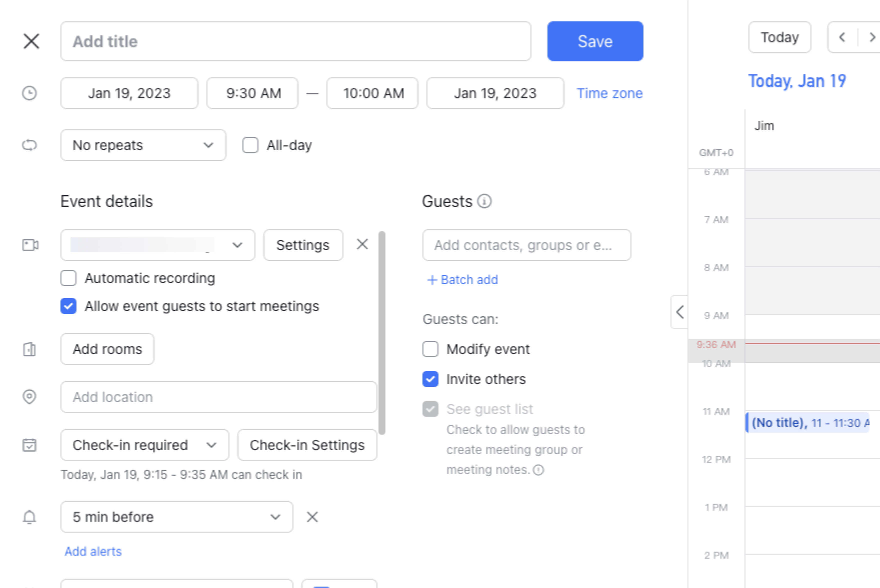The width and height of the screenshot is (880, 588).
Task: Click the reminder bell icon
Action: pos(30,517)
